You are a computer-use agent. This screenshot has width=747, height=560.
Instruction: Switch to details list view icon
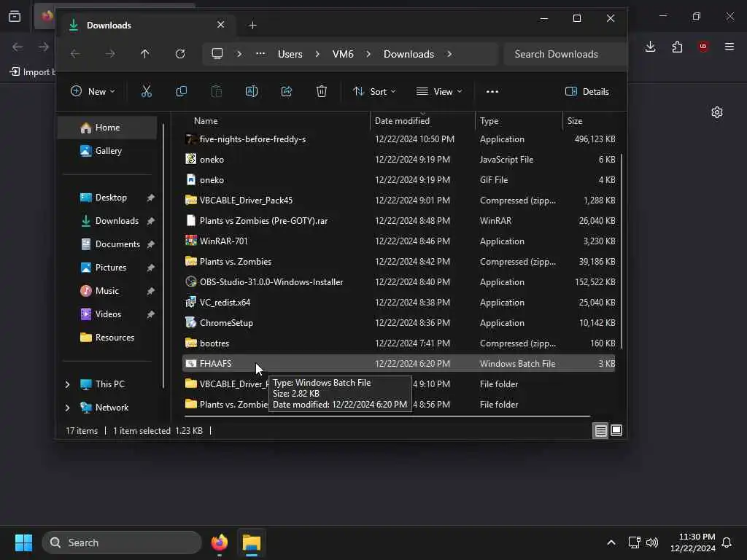pyautogui.click(x=601, y=430)
